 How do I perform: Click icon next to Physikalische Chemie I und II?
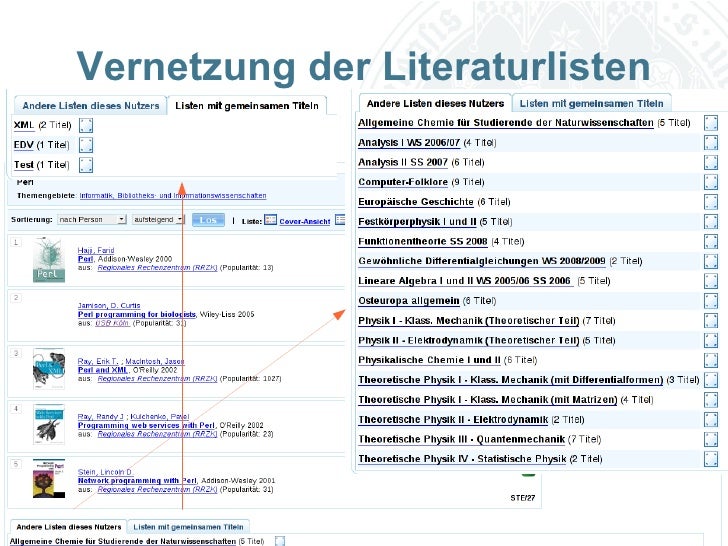[x=711, y=360]
